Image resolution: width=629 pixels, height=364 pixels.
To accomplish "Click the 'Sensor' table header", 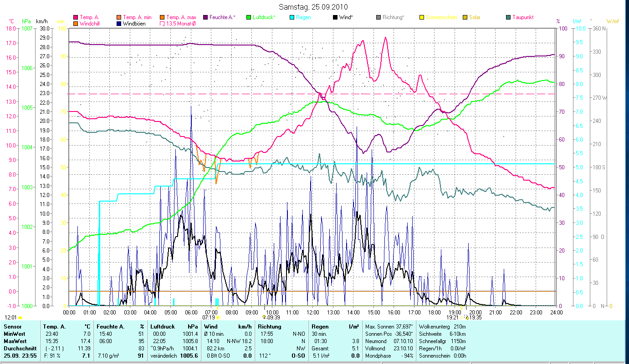I will 12,327.
